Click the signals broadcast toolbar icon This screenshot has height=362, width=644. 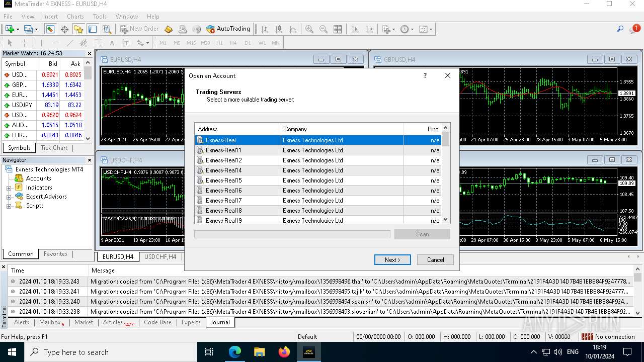[x=197, y=29]
